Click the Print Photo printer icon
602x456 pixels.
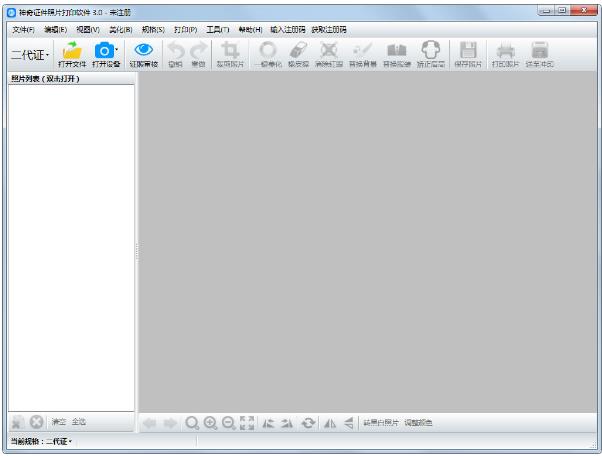coord(506,51)
